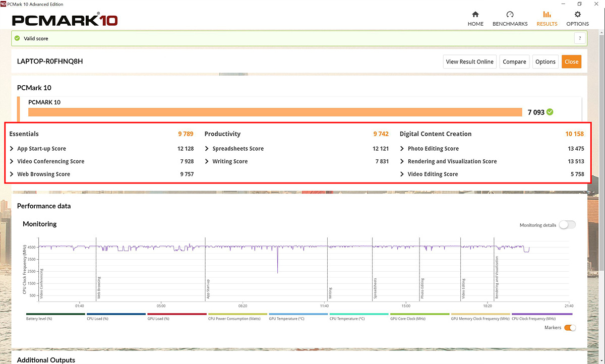The image size is (605, 364).
Task: Turn off the Markers toggle
Action: [x=570, y=328]
